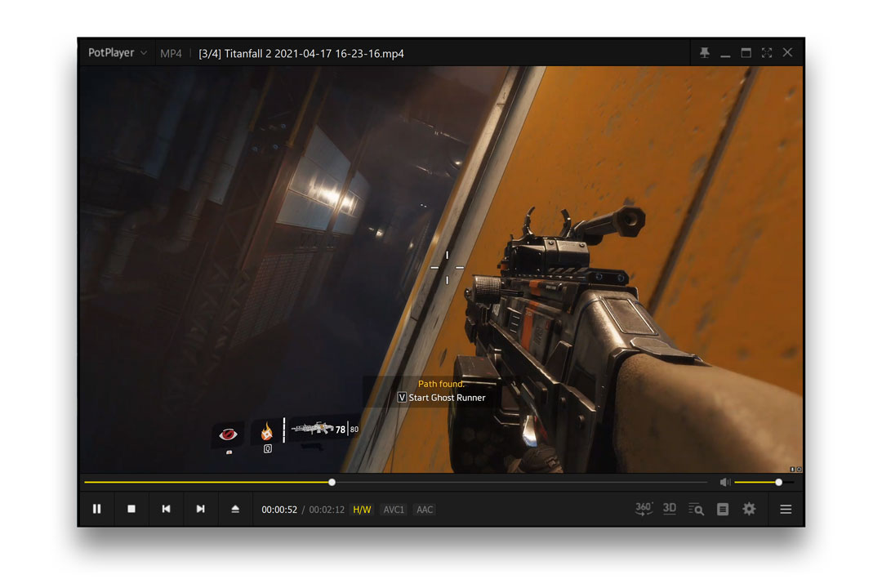
Task: Open a file with the eject button
Action: [x=235, y=509]
